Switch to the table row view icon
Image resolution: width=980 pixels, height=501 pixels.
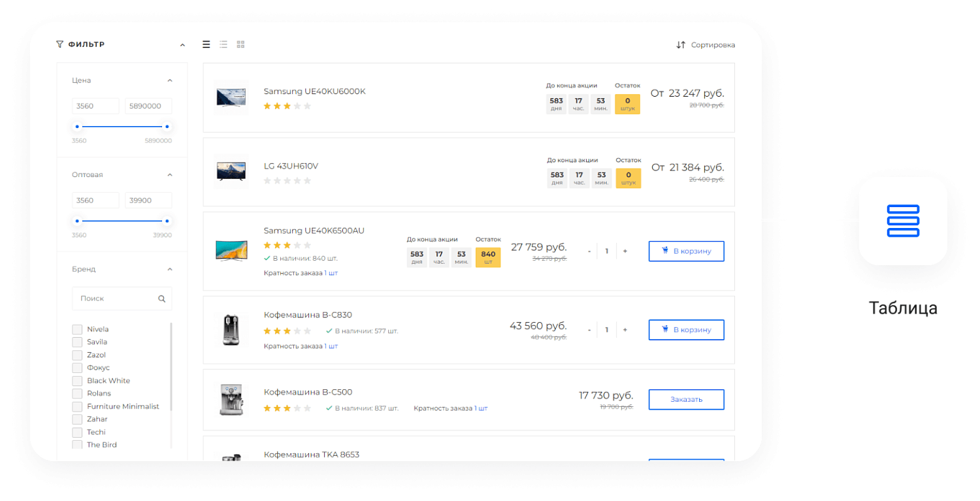[206, 44]
